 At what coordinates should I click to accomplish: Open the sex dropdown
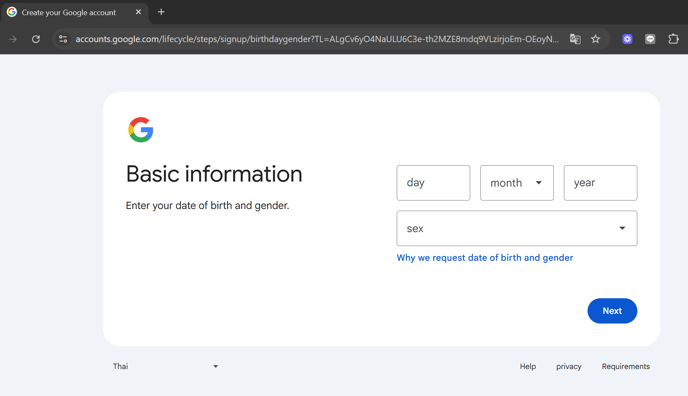(x=517, y=228)
